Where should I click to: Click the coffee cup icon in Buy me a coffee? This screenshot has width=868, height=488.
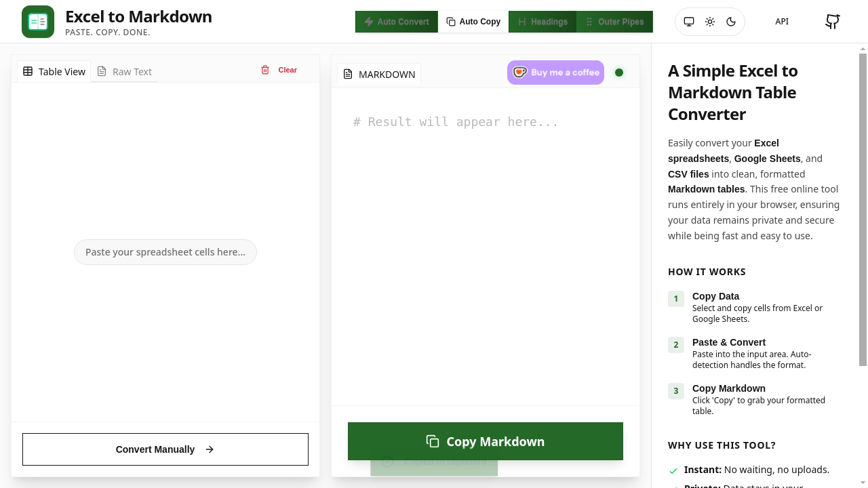tap(519, 72)
